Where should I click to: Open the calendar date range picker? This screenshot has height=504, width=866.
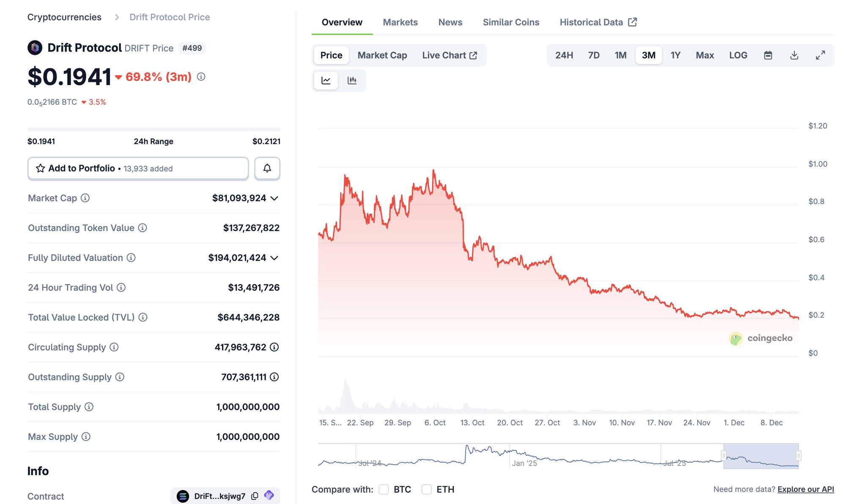coord(768,55)
